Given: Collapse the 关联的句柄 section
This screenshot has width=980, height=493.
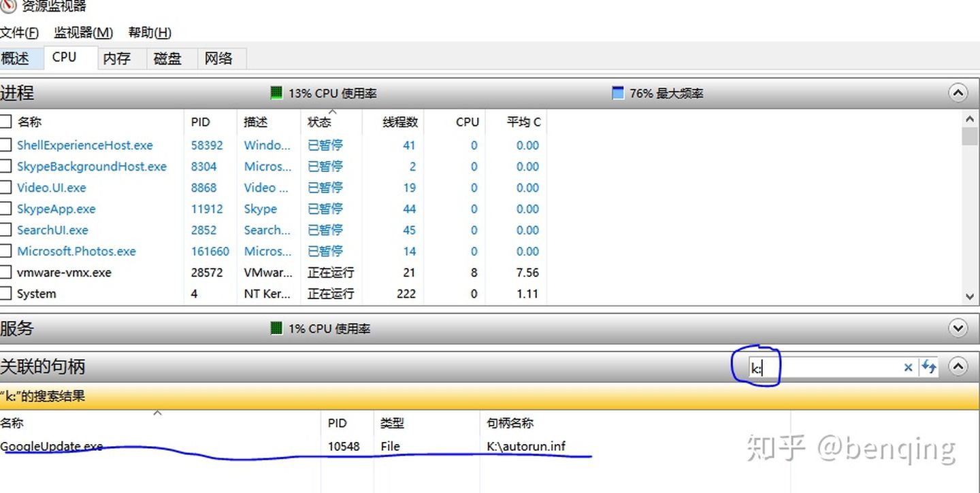Looking at the screenshot, I should coord(958,367).
